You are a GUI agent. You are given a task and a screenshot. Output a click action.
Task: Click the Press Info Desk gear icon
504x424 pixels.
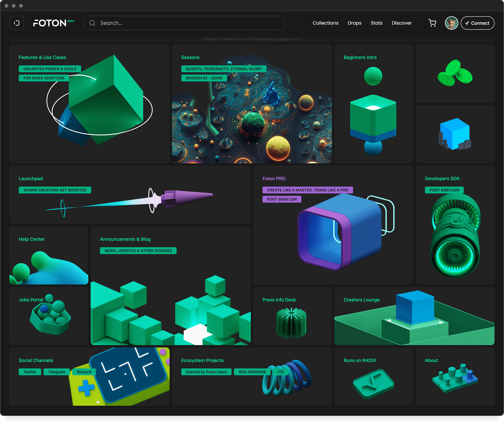pos(292,323)
